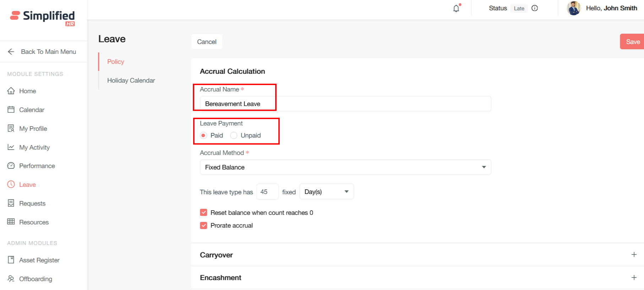Click the status info icon
The width and height of the screenshot is (644, 290).
pos(535,8)
